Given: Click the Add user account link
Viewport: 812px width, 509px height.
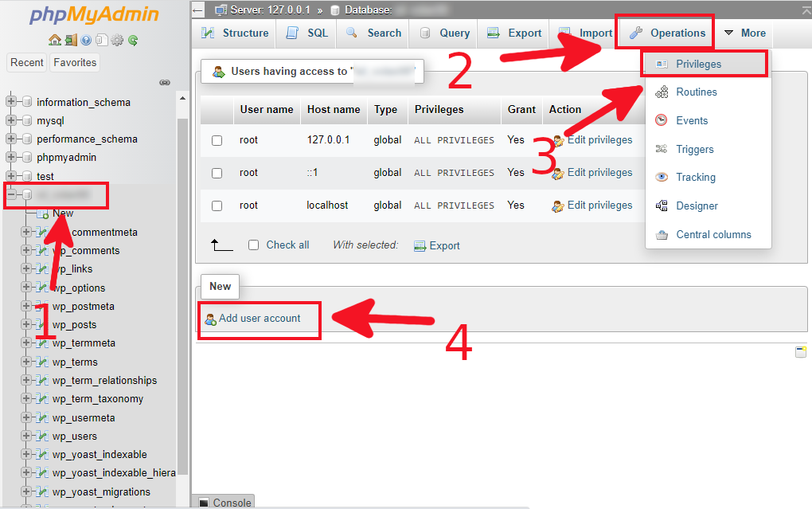Looking at the screenshot, I should point(259,318).
